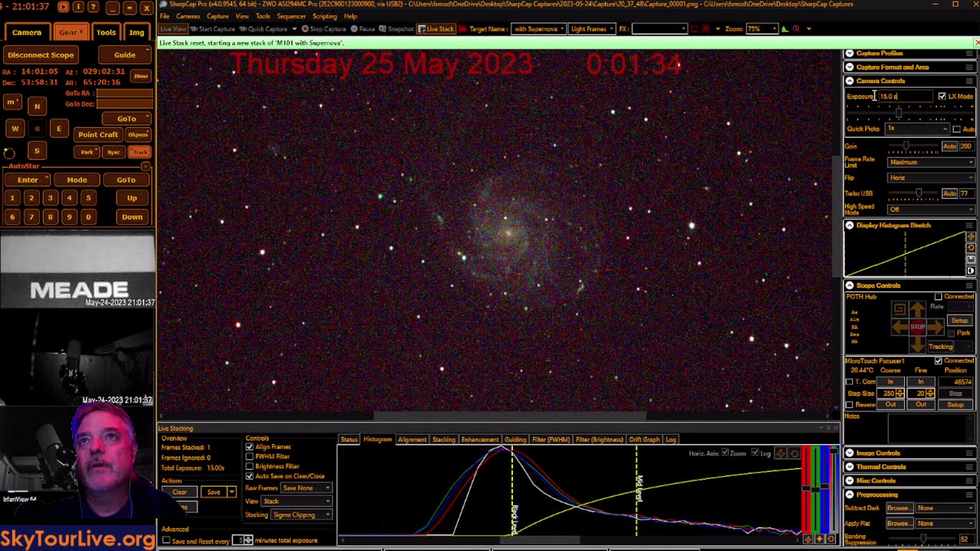Viewport: 980px width, 551px height.
Task: Toggle the MicroTouch Focuser Connected checkbox
Action: (939, 360)
